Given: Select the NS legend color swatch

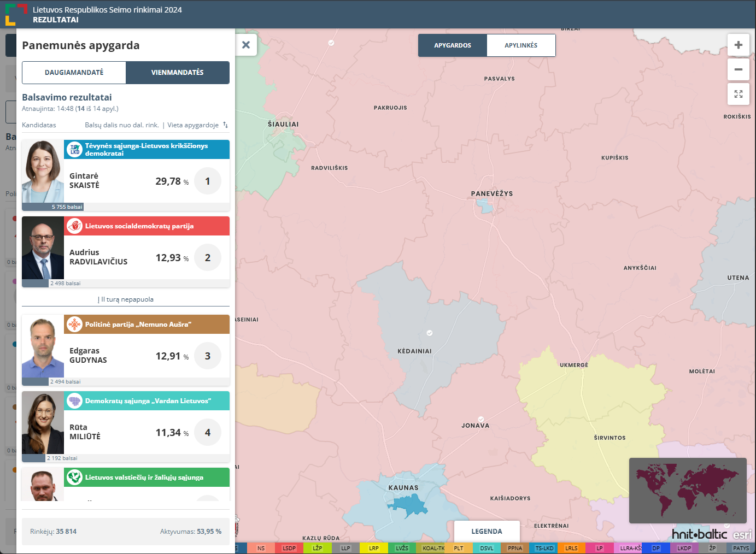Looking at the screenshot, I should click(x=261, y=548).
